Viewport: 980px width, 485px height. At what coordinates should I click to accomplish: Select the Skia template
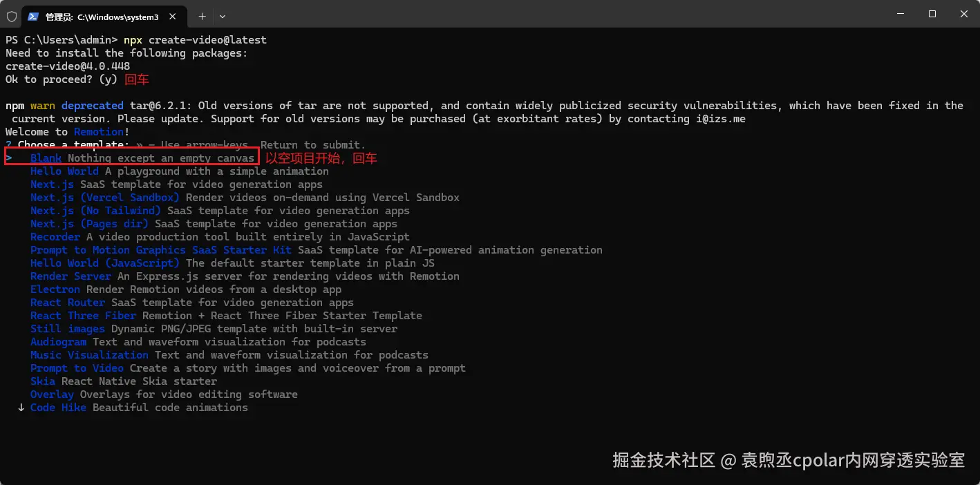pyautogui.click(x=124, y=381)
